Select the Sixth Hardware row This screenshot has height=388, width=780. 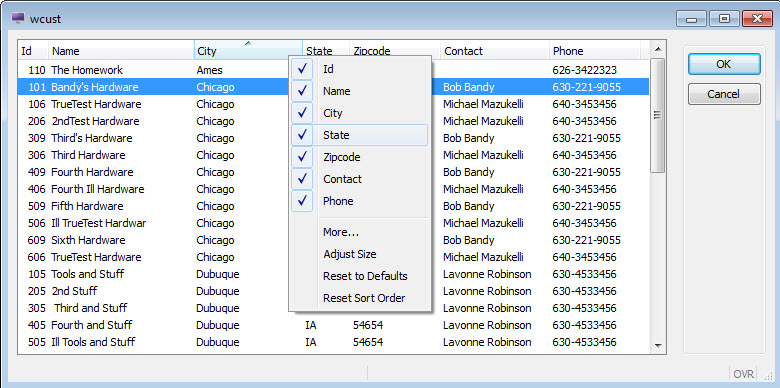click(x=333, y=240)
